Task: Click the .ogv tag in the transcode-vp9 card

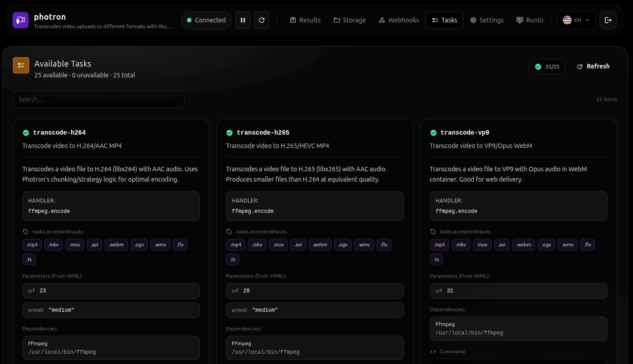Action: tap(547, 245)
